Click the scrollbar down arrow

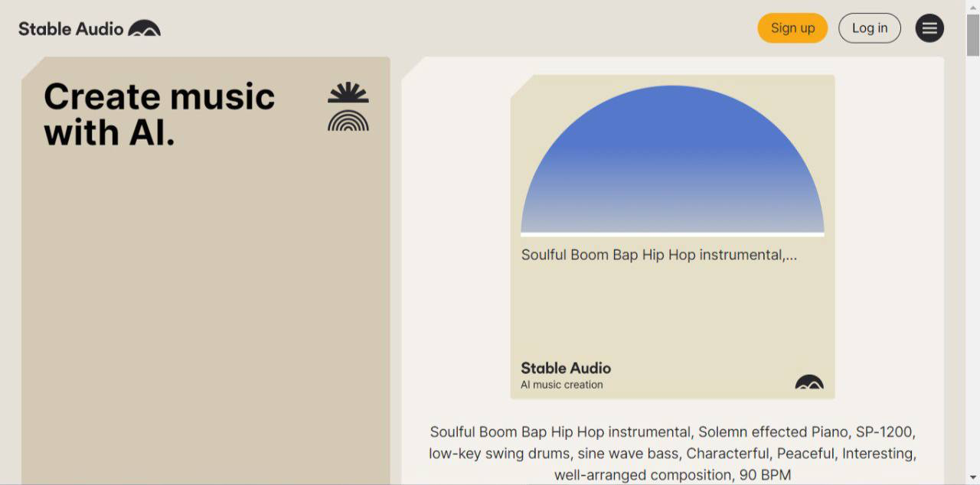point(973,478)
